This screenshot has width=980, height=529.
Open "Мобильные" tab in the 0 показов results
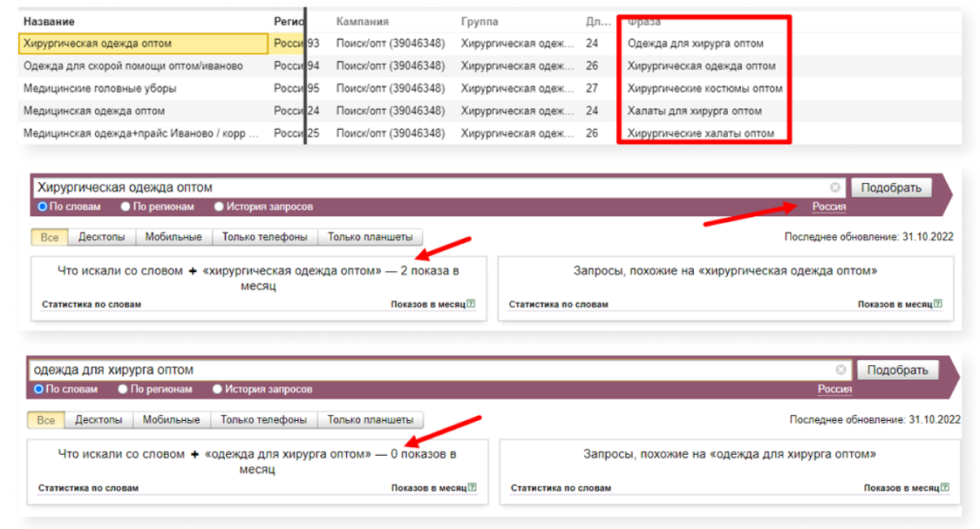[x=171, y=420]
